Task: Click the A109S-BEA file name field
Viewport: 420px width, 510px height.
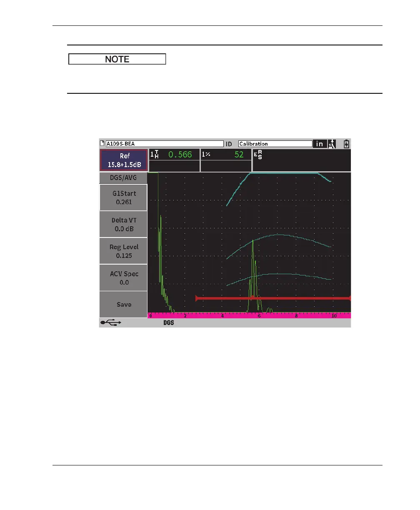Action: click(165, 144)
